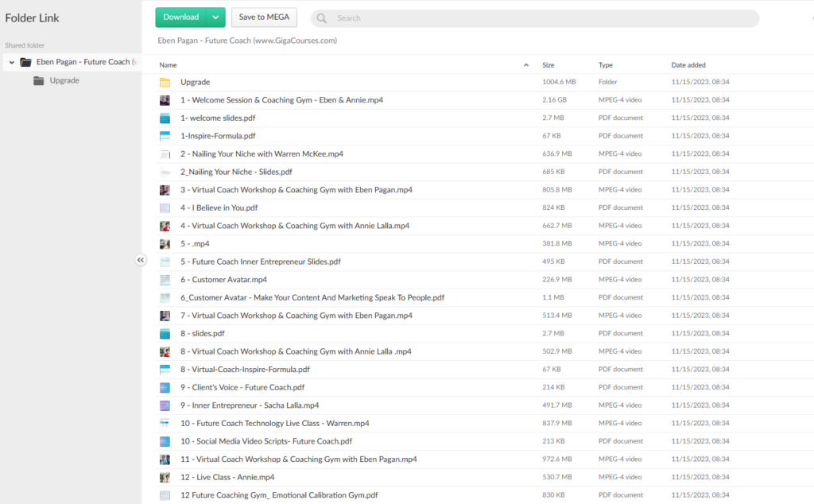Select 6_Customer Avatar - Make Your Content PDF
Image resolution: width=814 pixels, height=504 pixels.
(x=312, y=297)
